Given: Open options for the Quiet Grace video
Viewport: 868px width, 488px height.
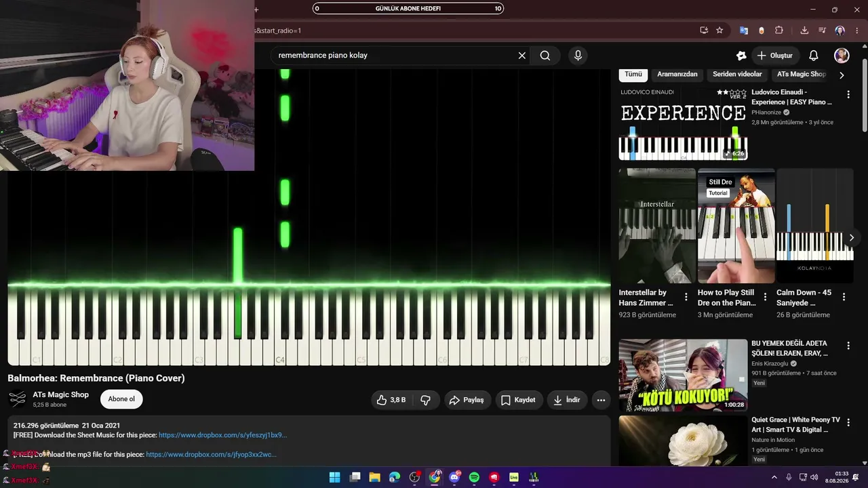Looking at the screenshot, I should [848, 422].
